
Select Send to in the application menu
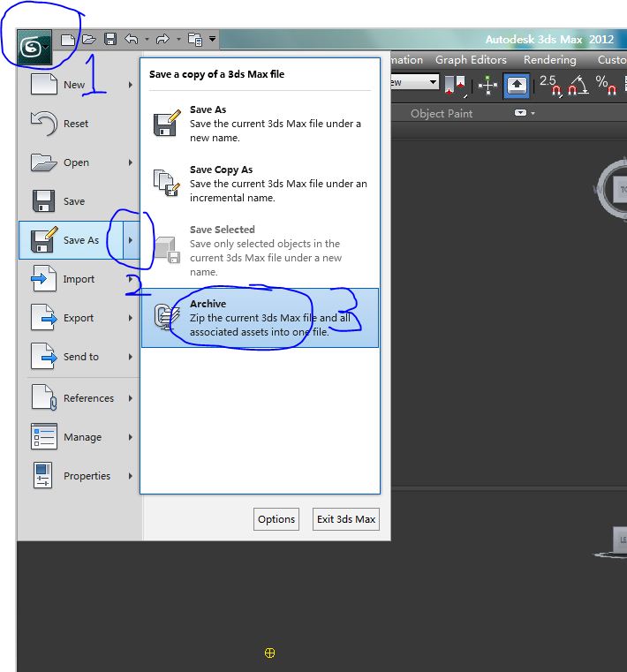coord(79,357)
